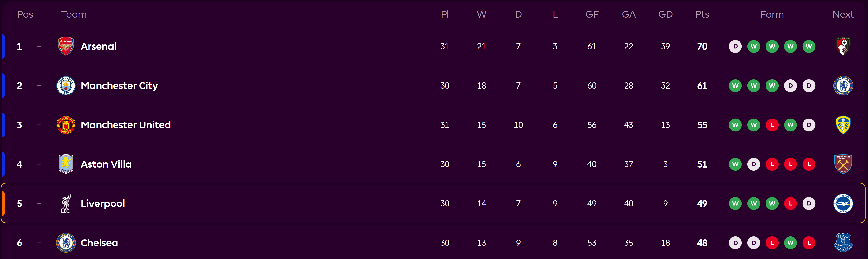The width and height of the screenshot is (868, 259).
Task: Open Arsenal's next opponent Bournemouth crest
Action: [843, 46]
